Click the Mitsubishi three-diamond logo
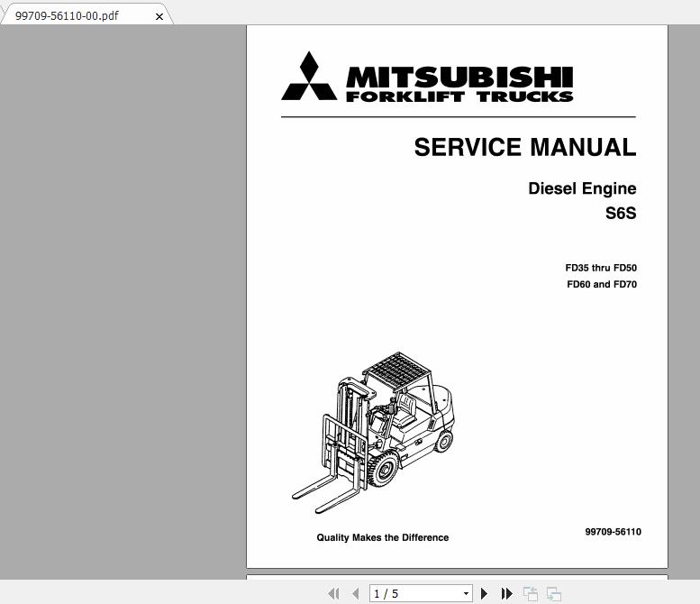 pyautogui.click(x=309, y=77)
